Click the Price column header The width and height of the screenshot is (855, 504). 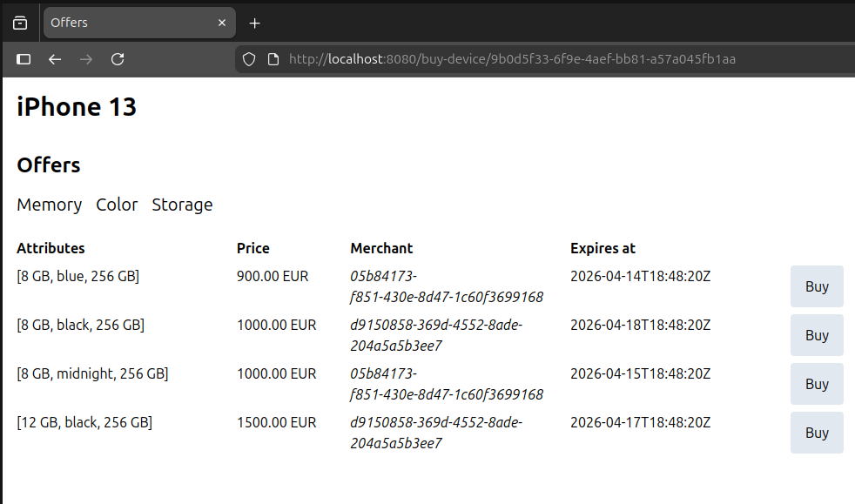click(253, 248)
